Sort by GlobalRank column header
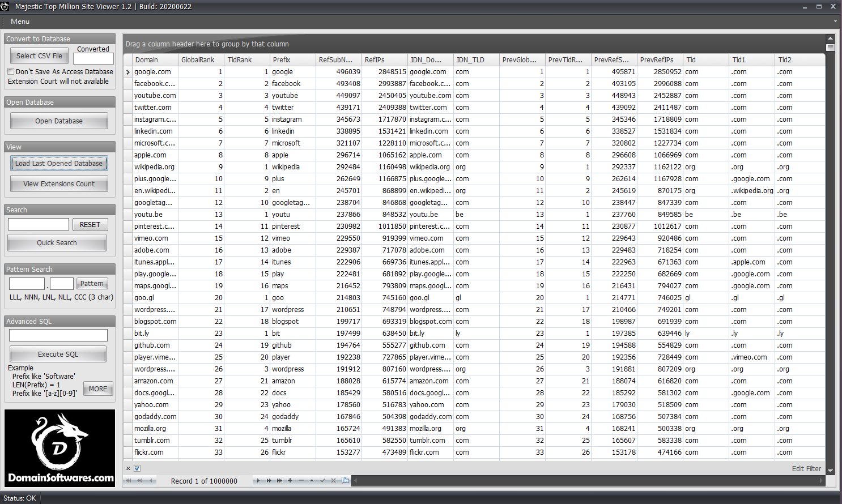 pyautogui.click(x=201, y=59)
